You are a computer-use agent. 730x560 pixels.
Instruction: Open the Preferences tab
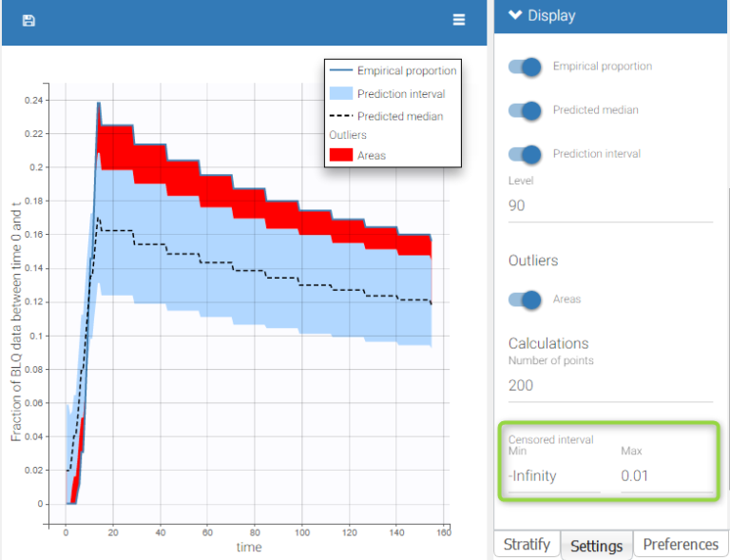(681, 545)
